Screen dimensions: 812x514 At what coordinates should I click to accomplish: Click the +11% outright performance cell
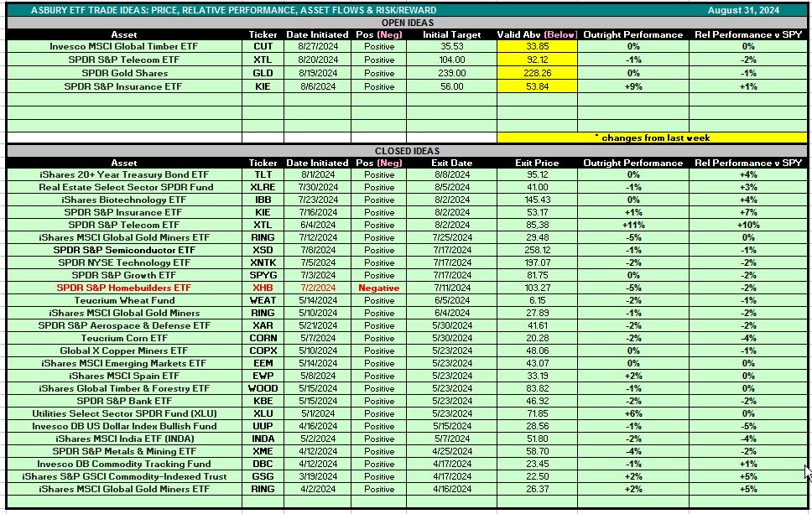click(x=634, y=225)
